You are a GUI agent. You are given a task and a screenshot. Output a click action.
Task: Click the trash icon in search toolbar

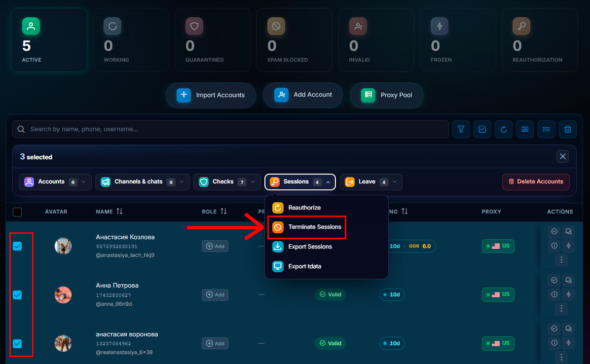click(567, 129)
